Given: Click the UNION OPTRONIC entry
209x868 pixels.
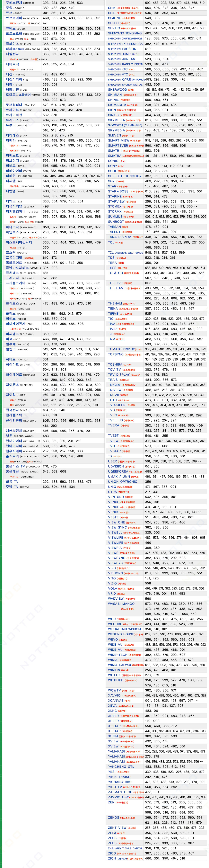Looking at the screenshot, I should (123, 481).
